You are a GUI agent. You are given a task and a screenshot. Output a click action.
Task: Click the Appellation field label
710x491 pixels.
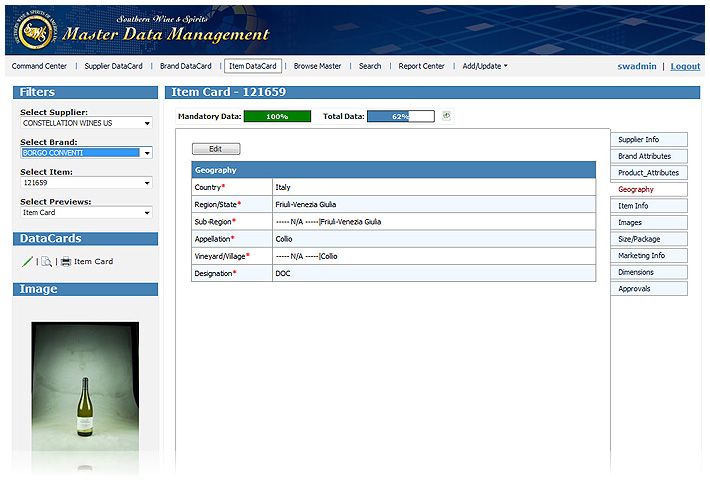pos(214,239)
